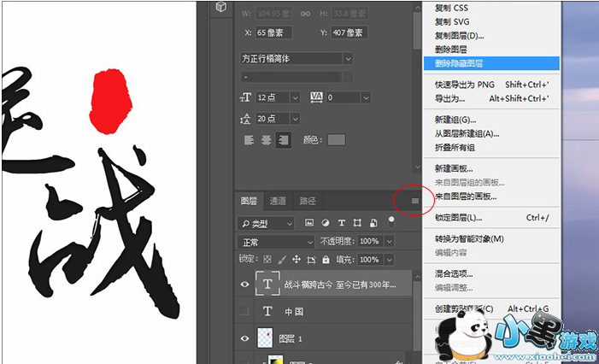The height and width of the screenshot is (364, 599).
Task: Lock artboard nesting icon
Action: coord(311,260)
